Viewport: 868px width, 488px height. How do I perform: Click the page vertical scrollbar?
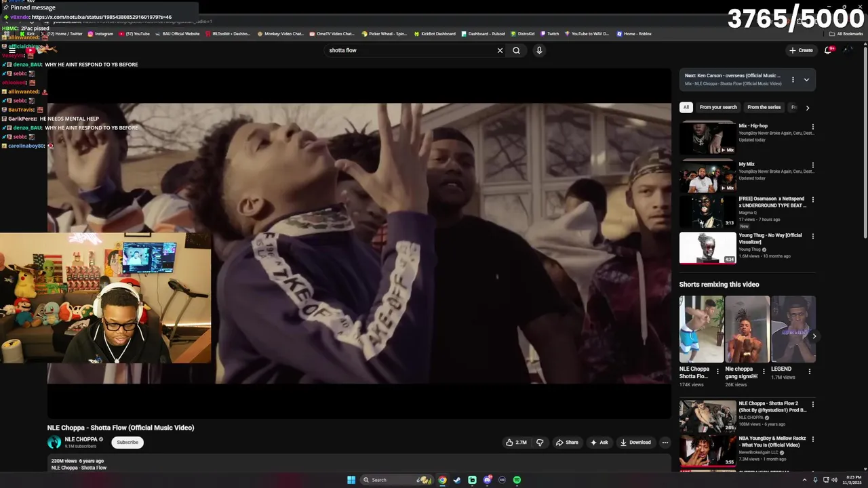click(x=865, y=142)
